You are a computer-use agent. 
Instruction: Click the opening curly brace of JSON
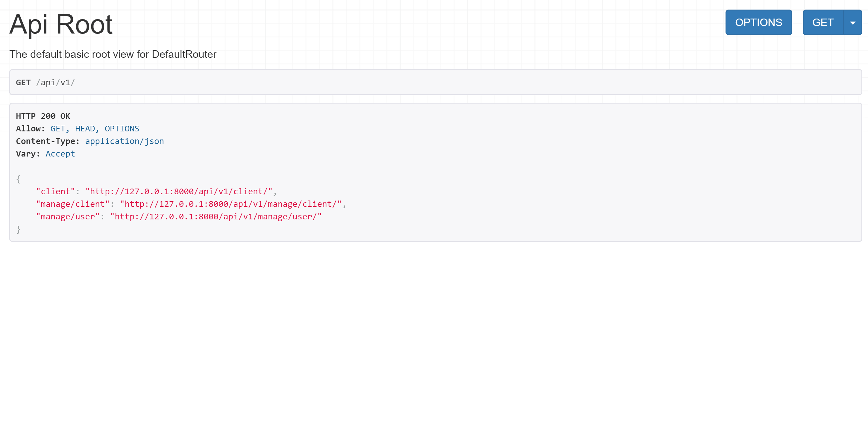tap(19, 179)
